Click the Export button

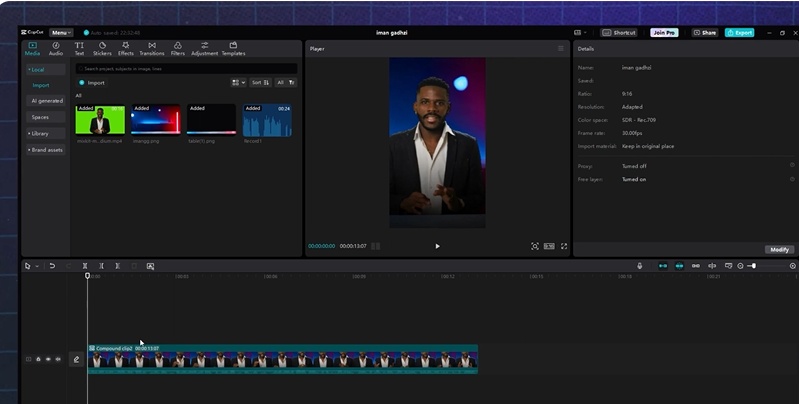(x=739, y=33)
